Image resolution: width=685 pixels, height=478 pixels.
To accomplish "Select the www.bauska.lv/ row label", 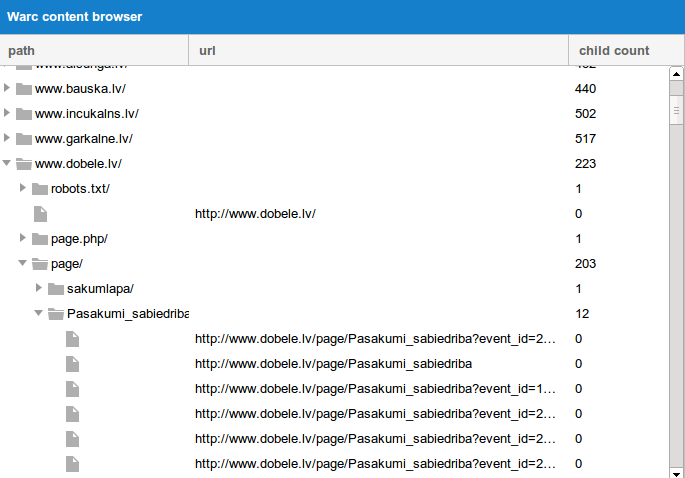I will [80, 89].
